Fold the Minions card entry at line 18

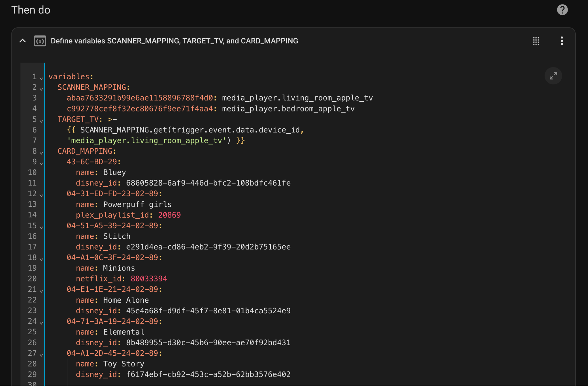coord(41,259)
